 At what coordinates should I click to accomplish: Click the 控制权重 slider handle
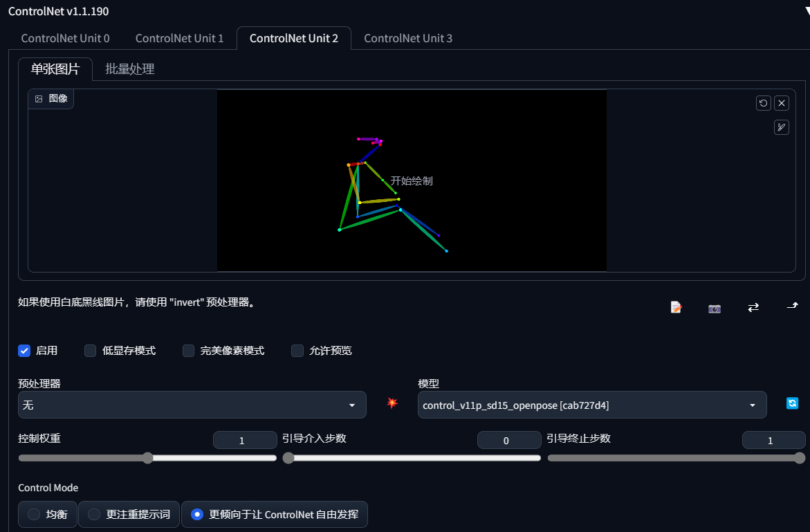coord(148,458)
